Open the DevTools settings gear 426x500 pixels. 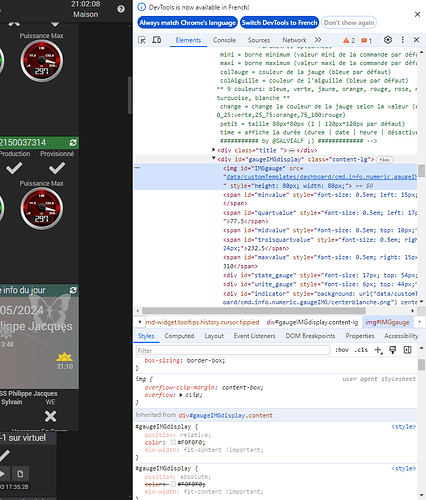point(388,40)
